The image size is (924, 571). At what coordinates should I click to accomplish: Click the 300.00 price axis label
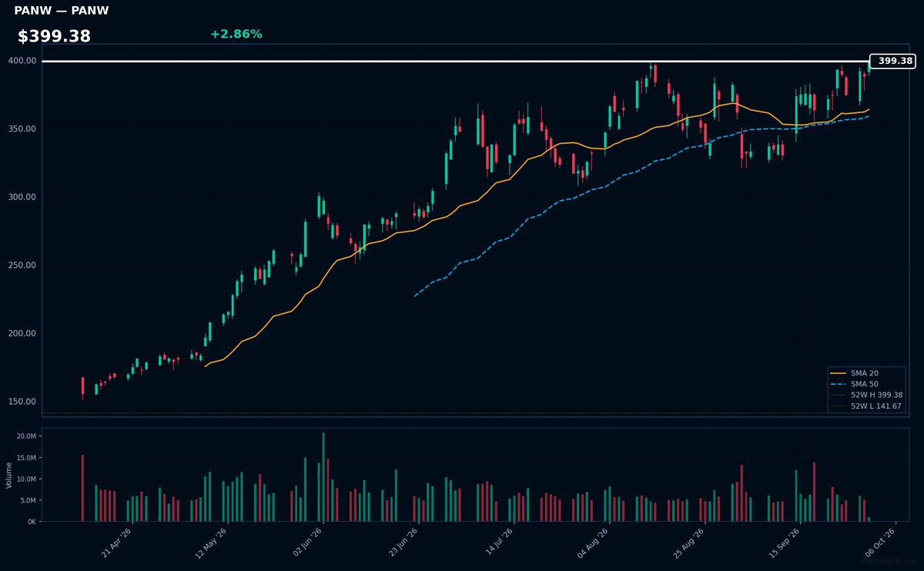click(x=22, y=197)
